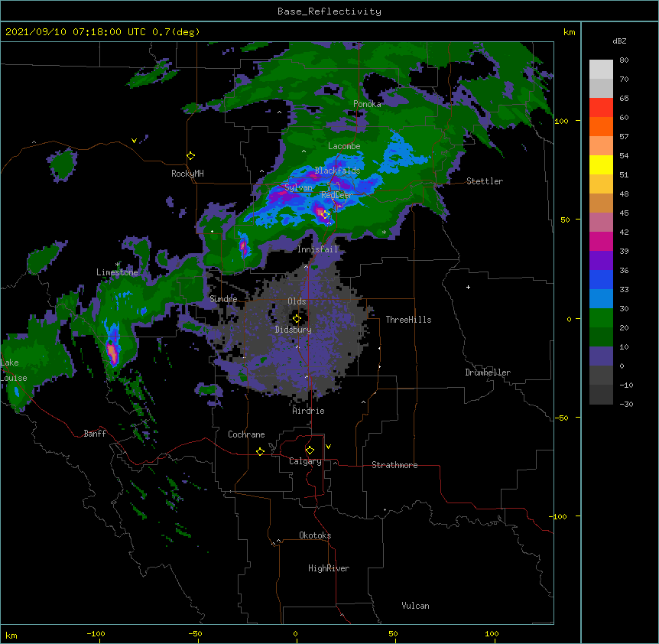659x644 pixels.
Task: Select the red 65 dBZ legend color
Action: pyautogui.click(x=601, y=108)
